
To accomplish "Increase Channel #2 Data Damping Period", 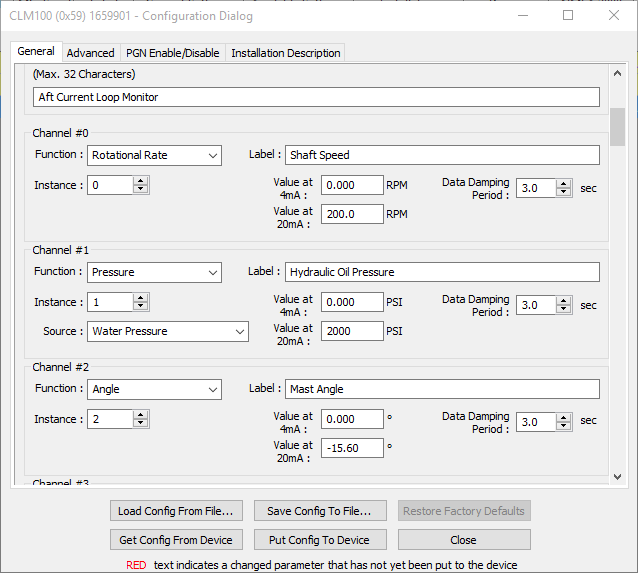I will (564, 418).
